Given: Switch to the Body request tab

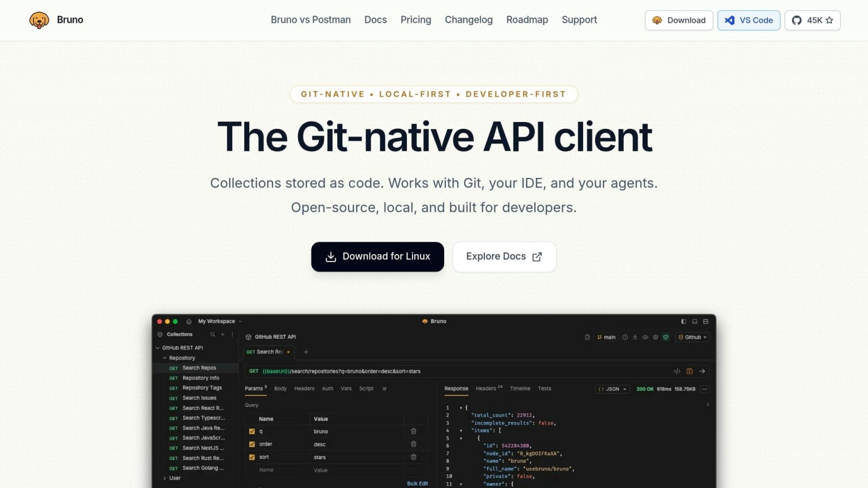Looking at the screenshot, I should [280, 389].
